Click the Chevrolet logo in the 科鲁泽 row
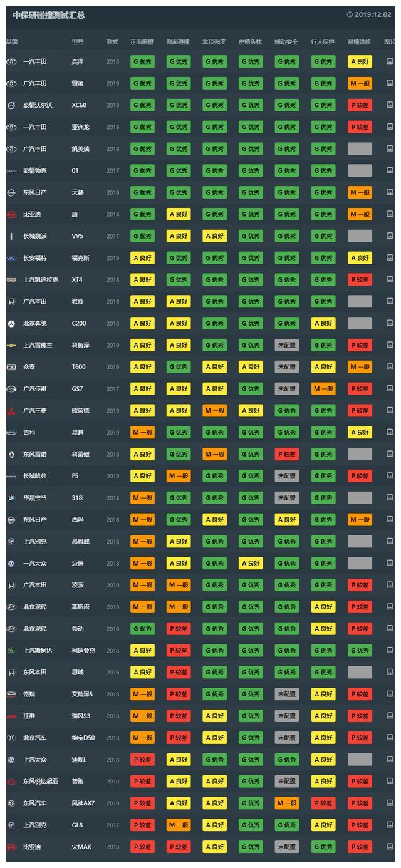The height and width of the screenshot is (868, 401). [x=11, y=345]
